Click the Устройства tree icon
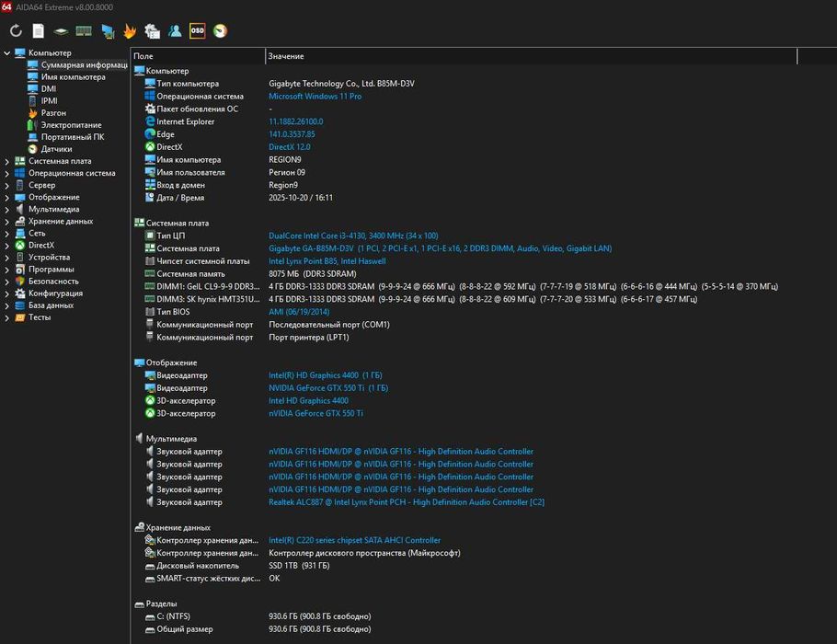This screenshot has height=644, width=837. tap(19, 257)
